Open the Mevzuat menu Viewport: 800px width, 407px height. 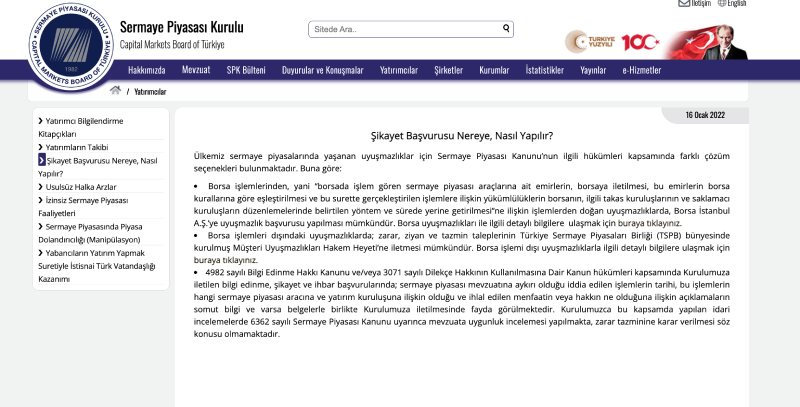pyautogui.click(x=196, y=70)
